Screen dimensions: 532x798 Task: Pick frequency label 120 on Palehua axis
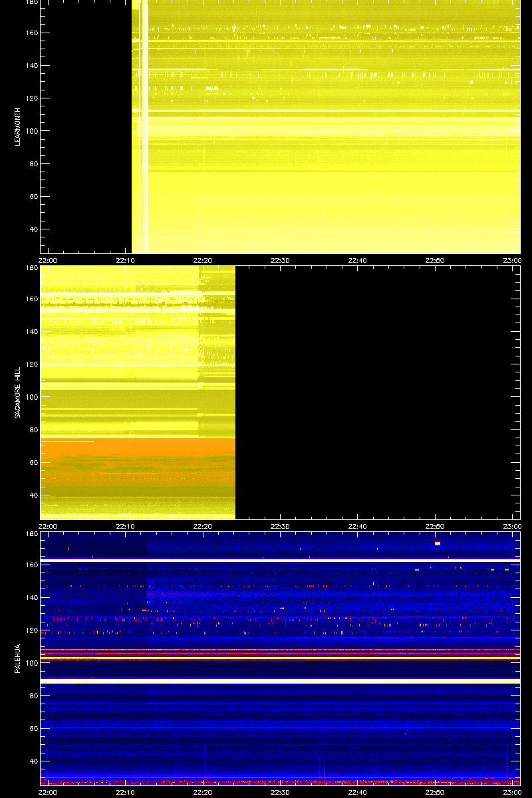(x=31, y=630)
